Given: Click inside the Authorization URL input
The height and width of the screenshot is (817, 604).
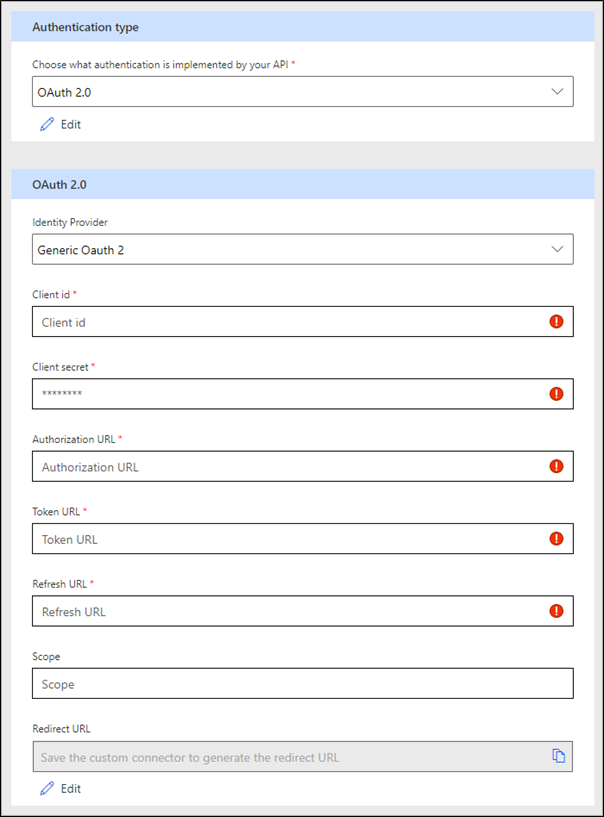Looking at the screenshot, I should [250, 466].
